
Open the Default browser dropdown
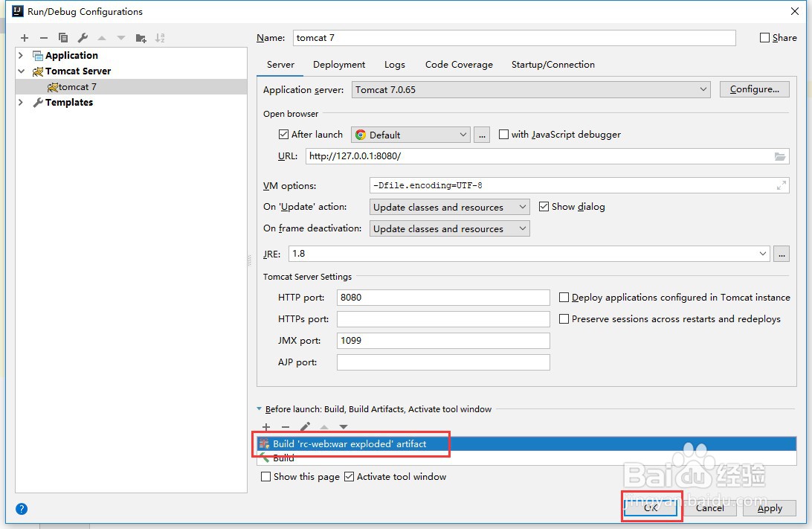coord(410,135)
